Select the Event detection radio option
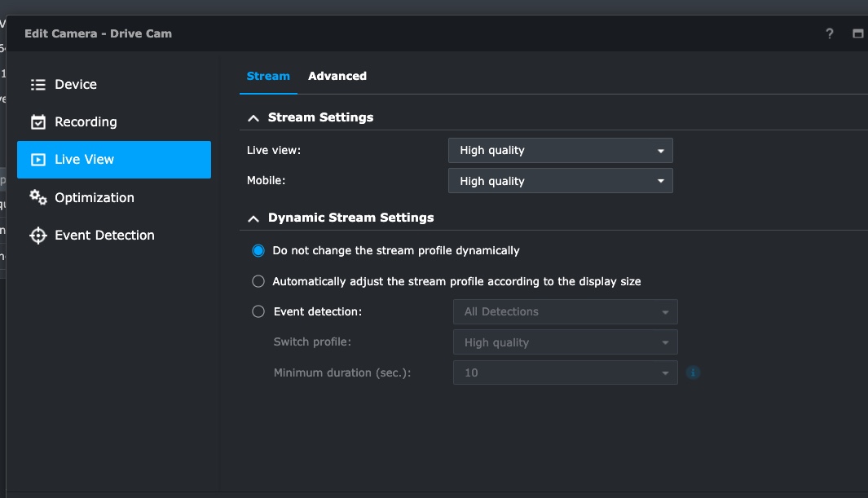 coord(258,311)
